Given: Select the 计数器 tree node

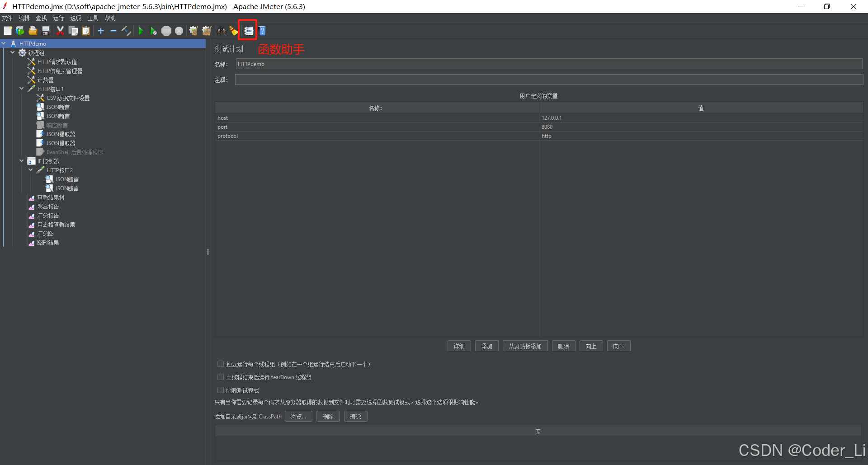Looking at the screenshot, I should click(45, 80).
